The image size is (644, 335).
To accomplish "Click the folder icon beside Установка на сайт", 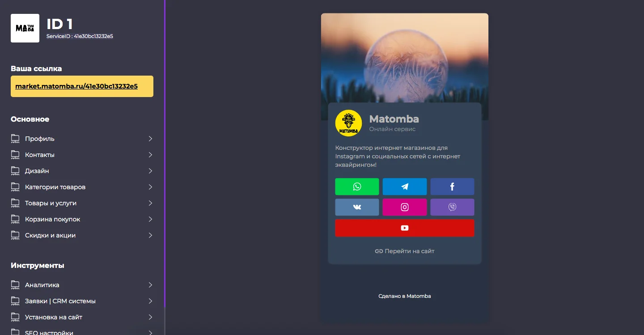I will (x=16, y=317).
